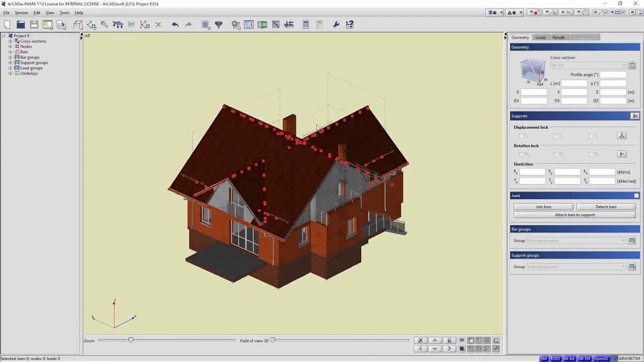Viewport: 644px width, 362px height.
Task: Click the funnel filter icon
Action: (219, 24)
